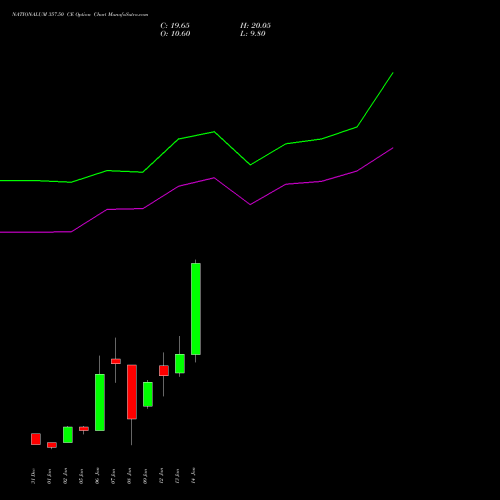Click the 06 Jan date label
The image size is (500, 500).
[x=97, y=476]
